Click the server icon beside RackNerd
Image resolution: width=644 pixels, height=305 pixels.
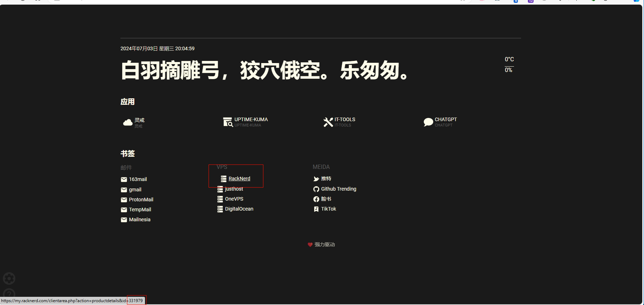224,179
